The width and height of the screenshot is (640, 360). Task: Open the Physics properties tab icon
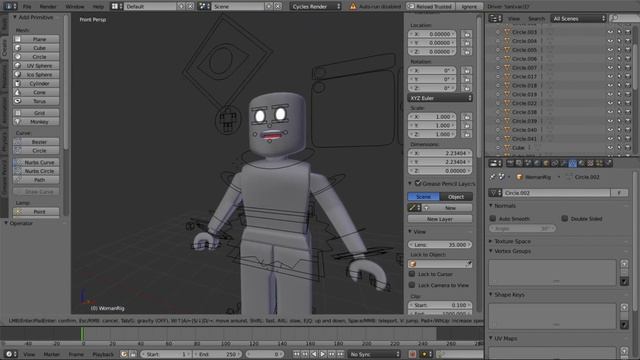click(x=609, y=163)
